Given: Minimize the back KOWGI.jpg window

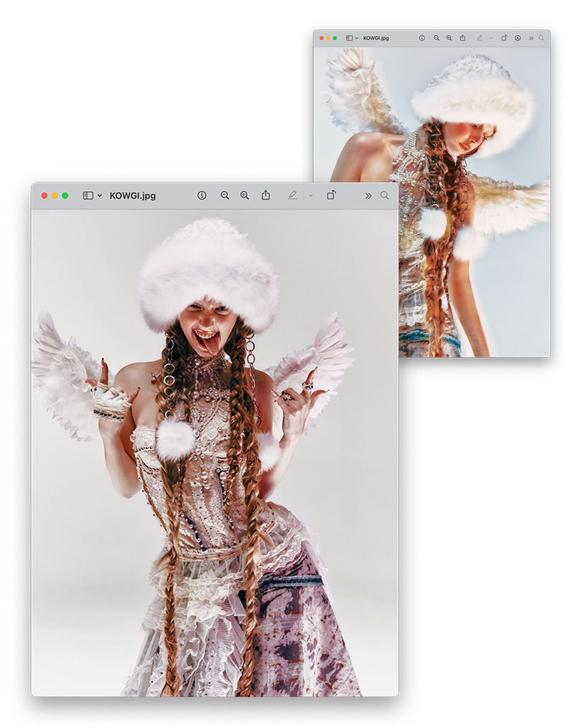Looking at the screenshot, I should pyautogui.click(x=328, y=38).
